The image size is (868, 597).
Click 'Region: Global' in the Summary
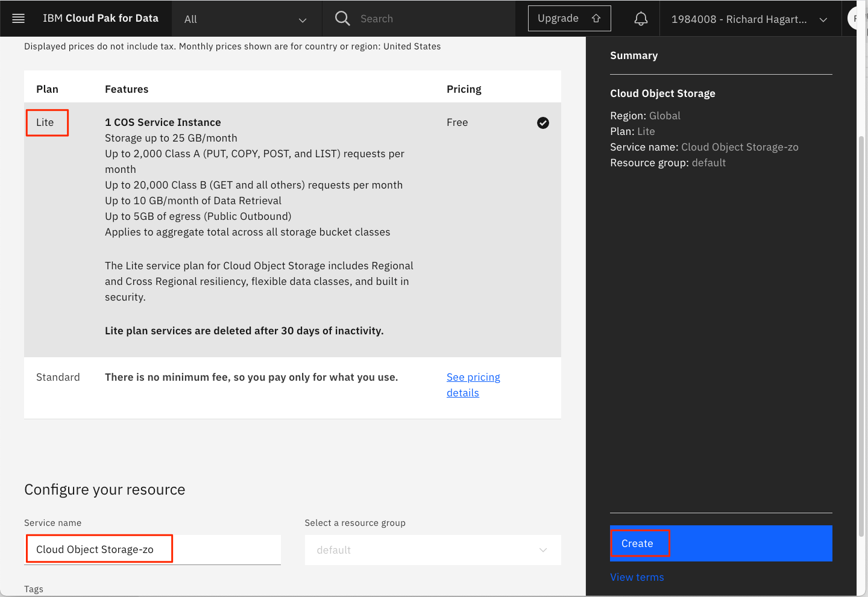click(645, 116)
